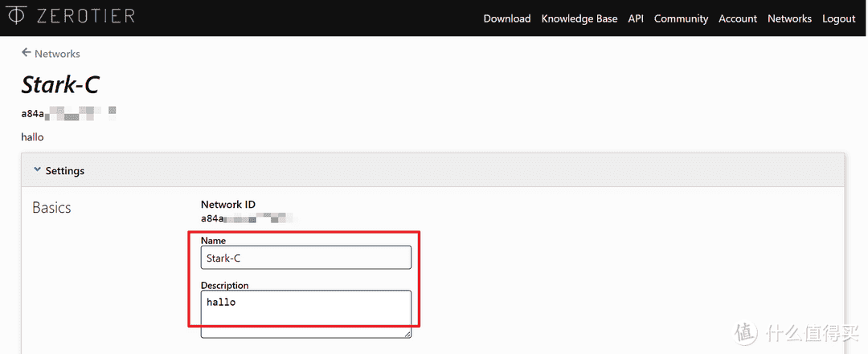Open the Download page
The height and width of the screenshot is (354, 868).
coord(506,18)
